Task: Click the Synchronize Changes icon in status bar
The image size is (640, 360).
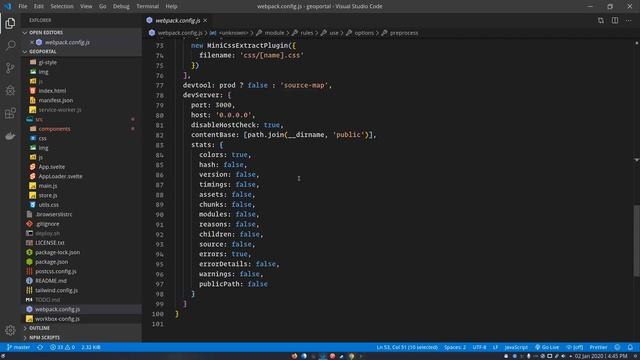Action: [x=40, y=347]
